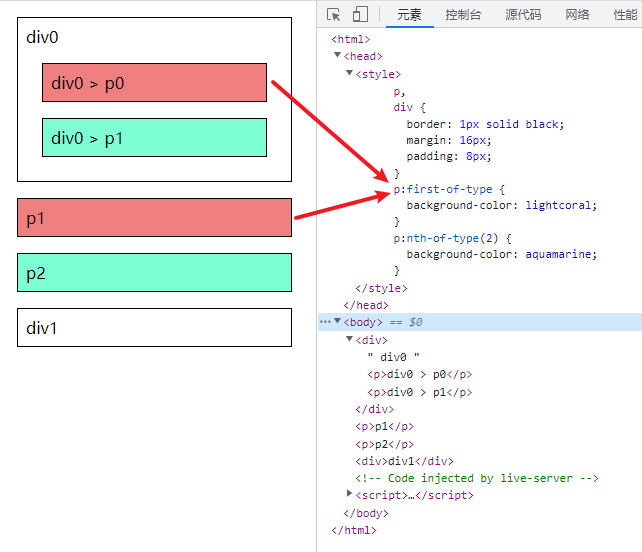Click the p:nth-of-type(2) selector text

point(446,238)
